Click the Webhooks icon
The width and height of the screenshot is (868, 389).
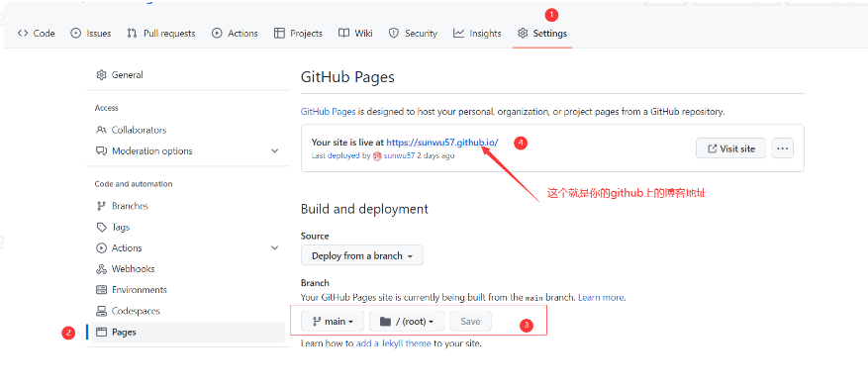coord(101,269)
